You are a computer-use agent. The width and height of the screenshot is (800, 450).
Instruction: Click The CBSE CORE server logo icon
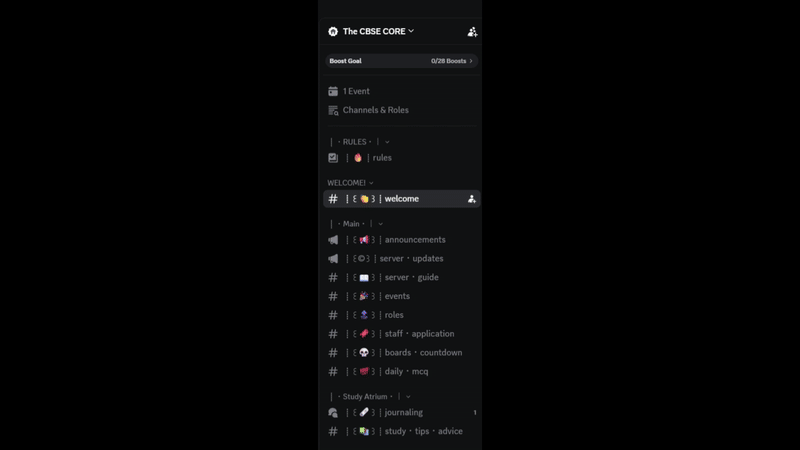[333, 32]
